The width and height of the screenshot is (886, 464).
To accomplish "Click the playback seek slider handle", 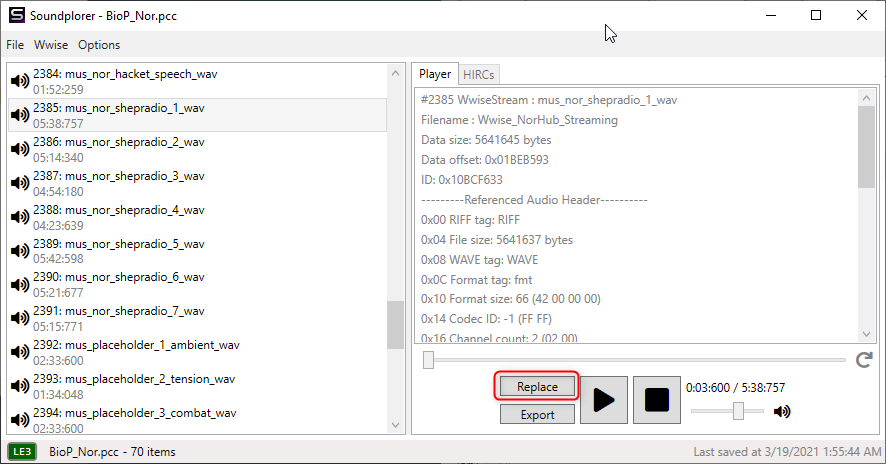I will (x=428, y=360).
